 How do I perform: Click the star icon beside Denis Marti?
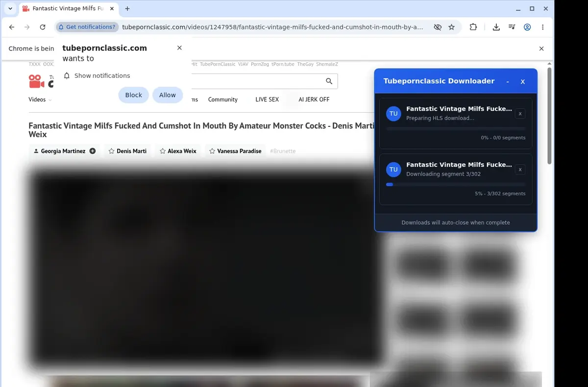pos(111,151)
